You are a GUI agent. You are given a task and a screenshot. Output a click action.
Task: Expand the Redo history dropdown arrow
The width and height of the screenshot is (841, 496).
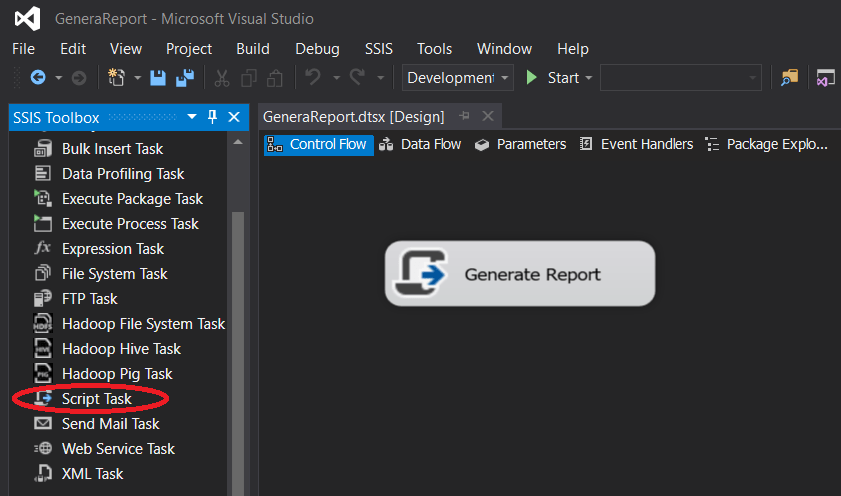click(380, 78)
